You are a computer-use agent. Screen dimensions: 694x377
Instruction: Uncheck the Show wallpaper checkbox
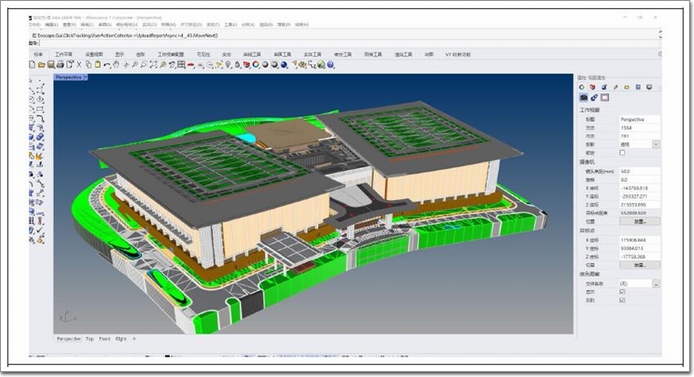point(622,292)
